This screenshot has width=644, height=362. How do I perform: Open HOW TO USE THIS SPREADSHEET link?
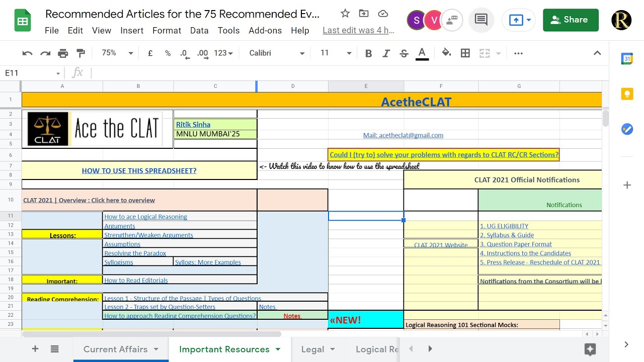coord(139,171)
